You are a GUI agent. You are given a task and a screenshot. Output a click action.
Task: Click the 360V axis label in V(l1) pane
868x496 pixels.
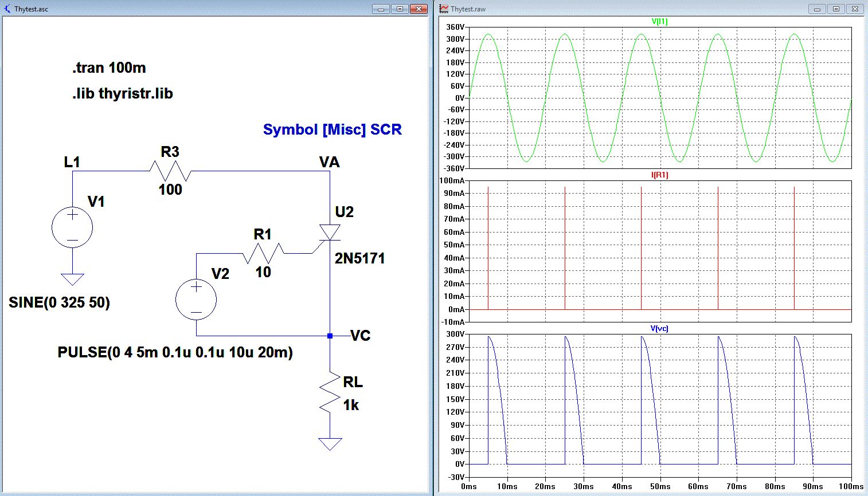455,27
